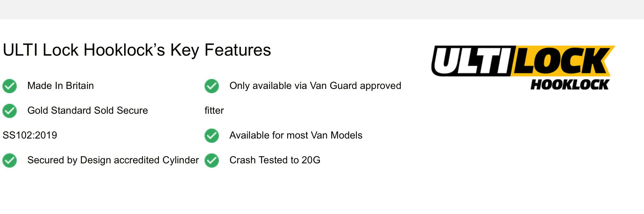Click the green checkmark beside Made In Britain
The width and height of the screenshot is (644, 214).
tap(10, 86)
